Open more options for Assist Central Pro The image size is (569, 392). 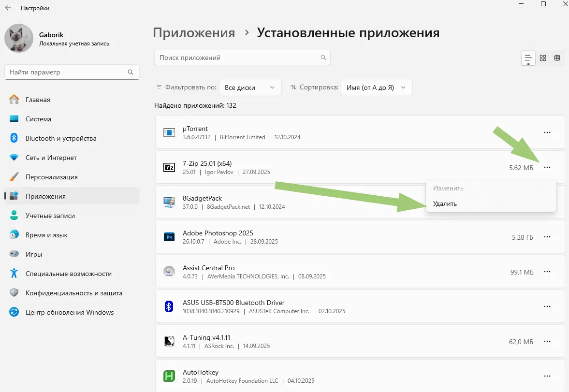[x=547, y=272]
